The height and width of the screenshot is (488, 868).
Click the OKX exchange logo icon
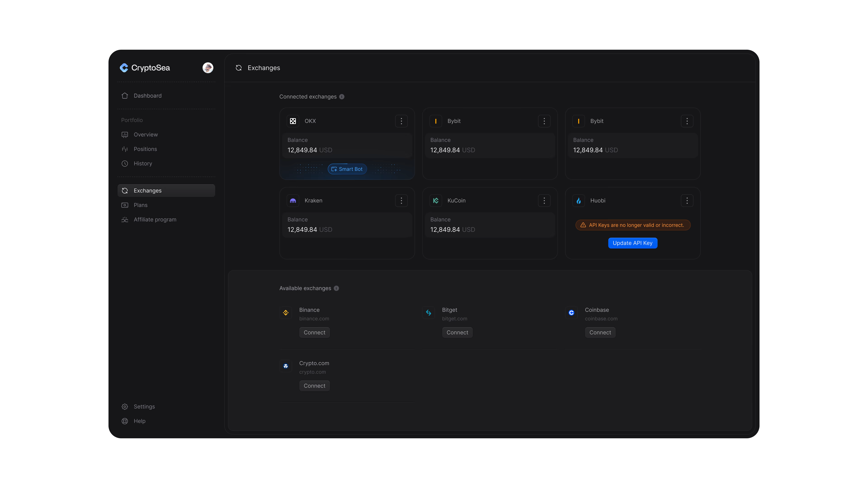click(x=293, y=121)
